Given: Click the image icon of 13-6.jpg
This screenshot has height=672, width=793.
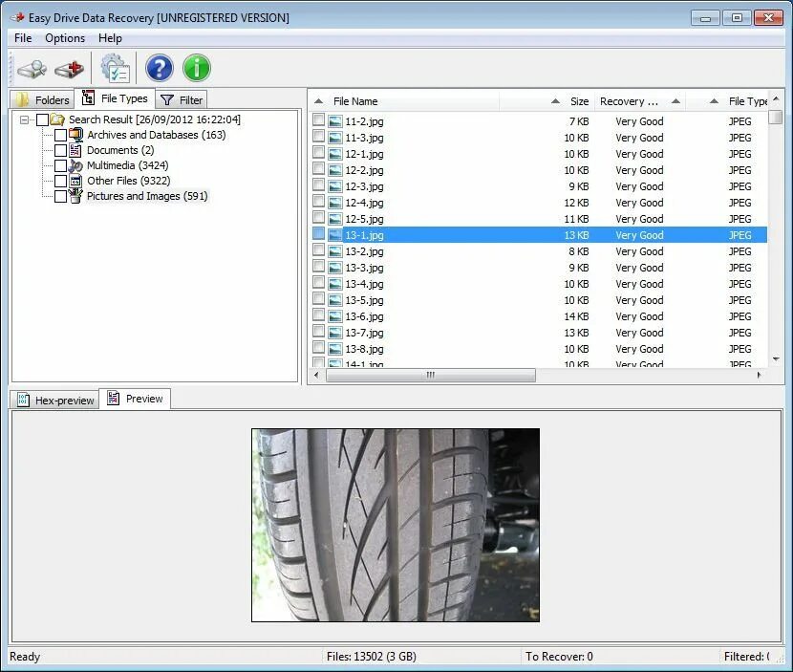Looking at the screenshot, I should pos(334,316).
